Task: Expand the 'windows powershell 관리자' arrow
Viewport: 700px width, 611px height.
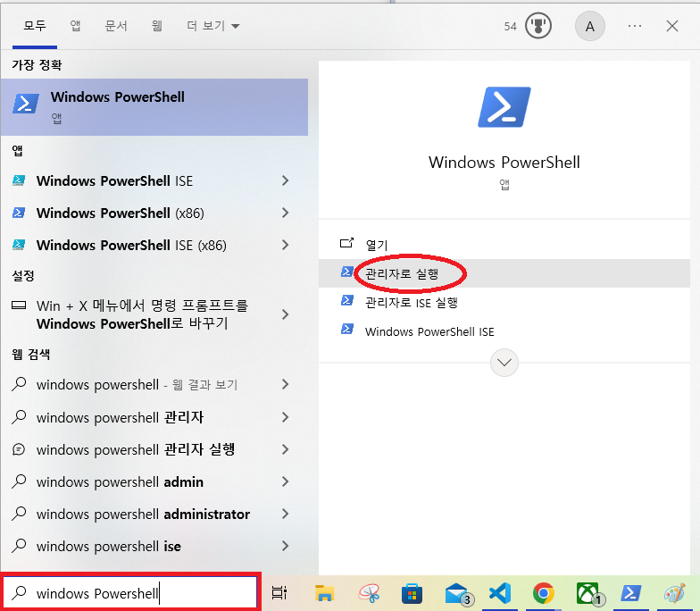Action: [286, 417]
